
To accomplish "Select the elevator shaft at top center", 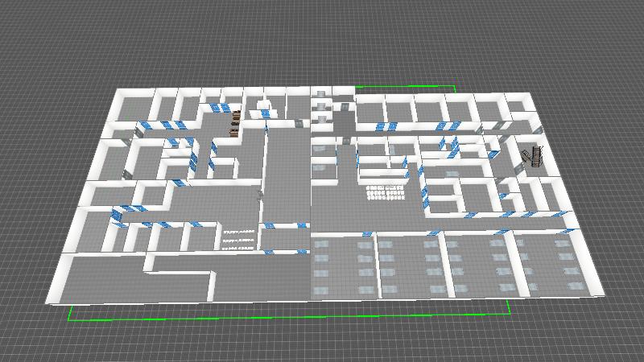I will coord(323,105).
